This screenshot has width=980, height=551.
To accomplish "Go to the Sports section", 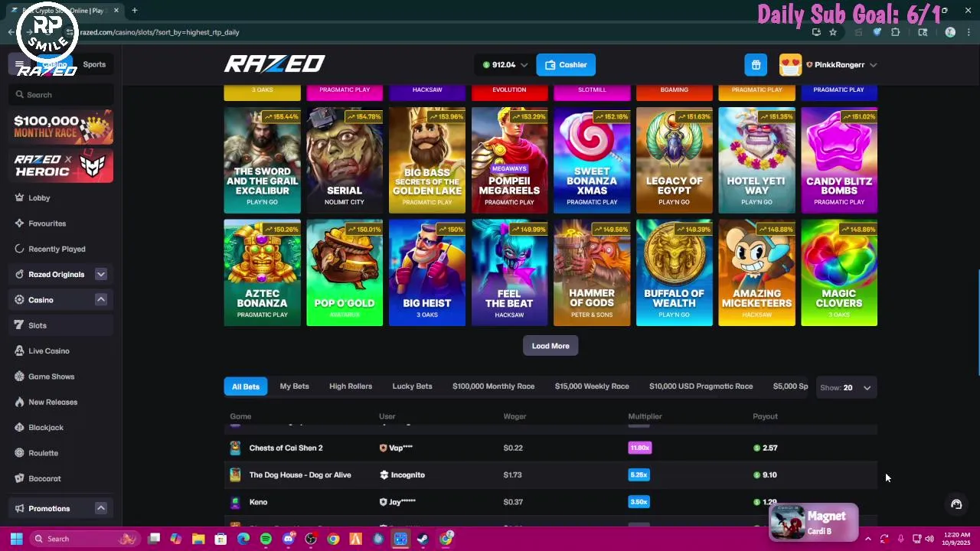I will click(x=94, y=64).
